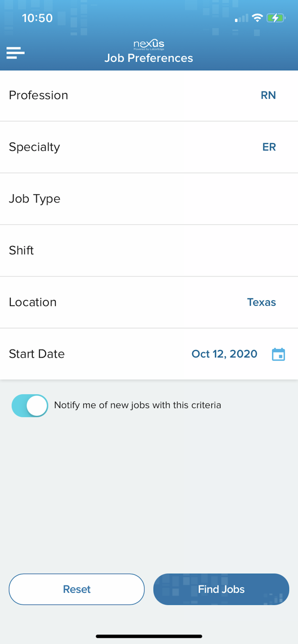Tap the 10:50 clock in status bar
Image resolution: width=298 pixels, height=644 pixels.
coord(37,18)
